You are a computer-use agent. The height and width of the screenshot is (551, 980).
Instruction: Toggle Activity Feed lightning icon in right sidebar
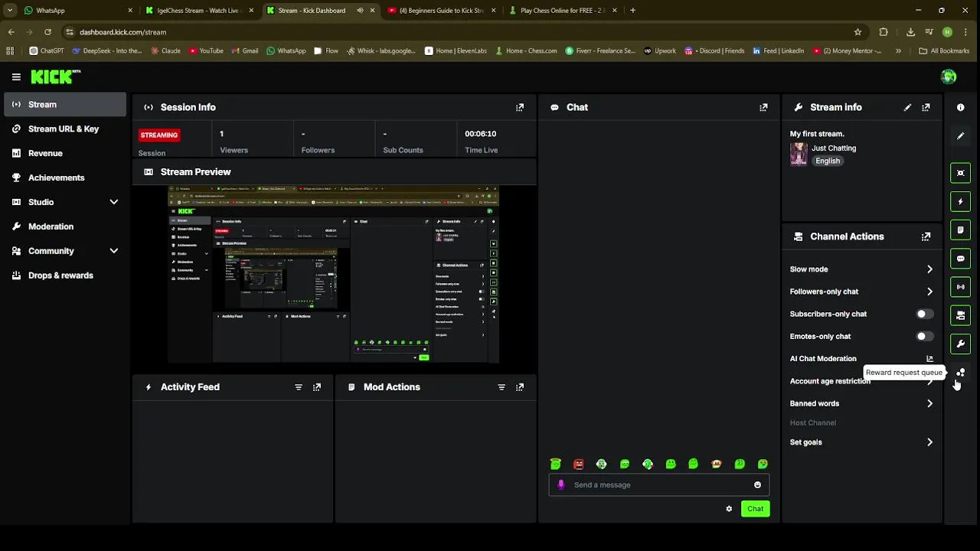[x=960, y=201]
